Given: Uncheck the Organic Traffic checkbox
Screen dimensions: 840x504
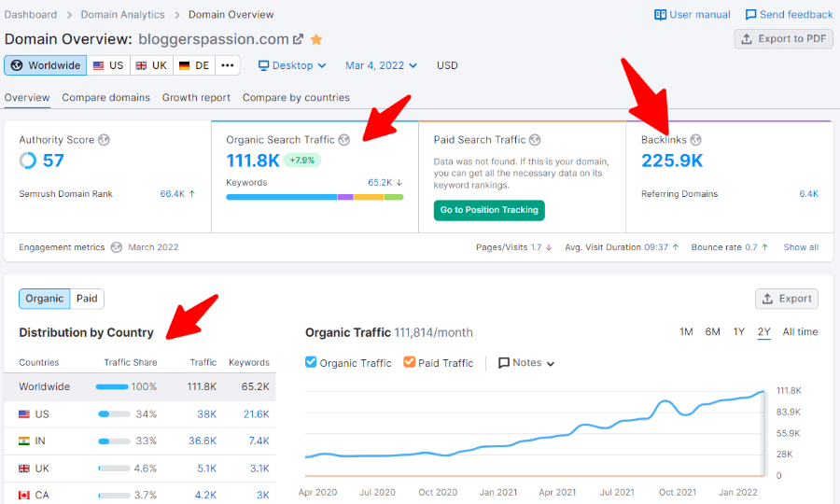Looking at the screenshot, I should pyautogui.click(x=311, y=362).
